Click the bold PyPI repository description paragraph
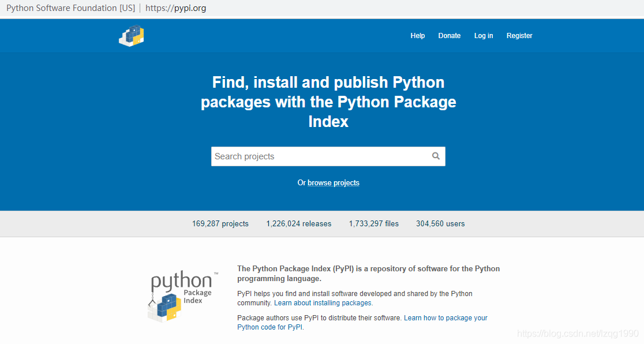 368,274
